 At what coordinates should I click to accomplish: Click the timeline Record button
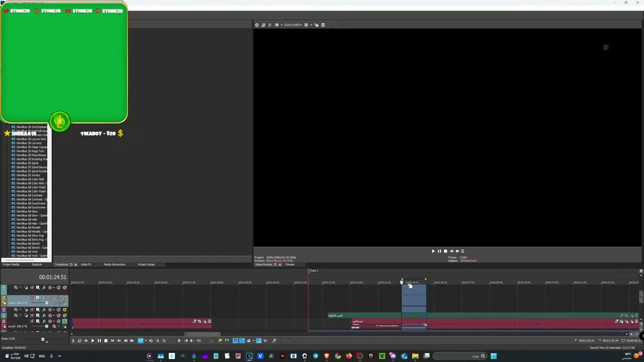pyautogui.click(x=73, y=341)
